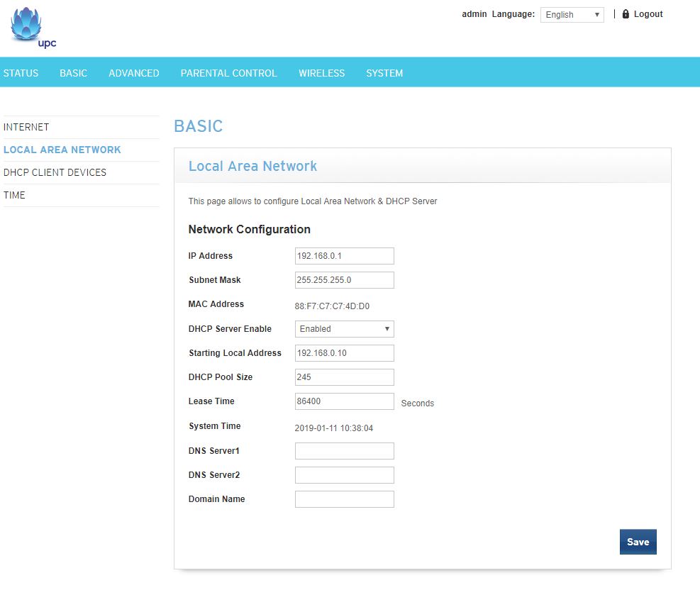Click the Starting Local Address field
This screenshot has height=607, width=700.
coord(344,353)
